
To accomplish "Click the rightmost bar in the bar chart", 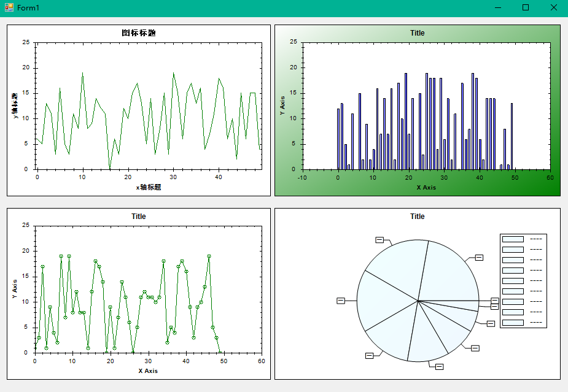I will [x=512, y=136].
